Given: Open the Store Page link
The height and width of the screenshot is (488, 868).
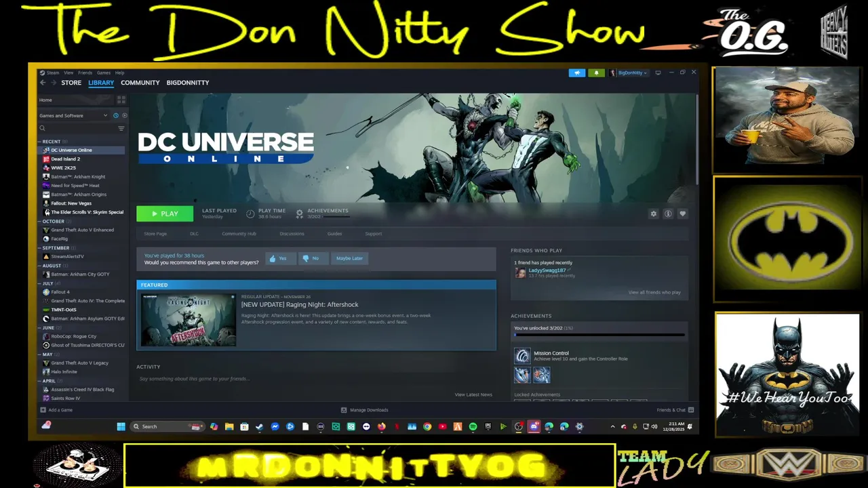Looking at the screenshot, I should tap(155, 234).
